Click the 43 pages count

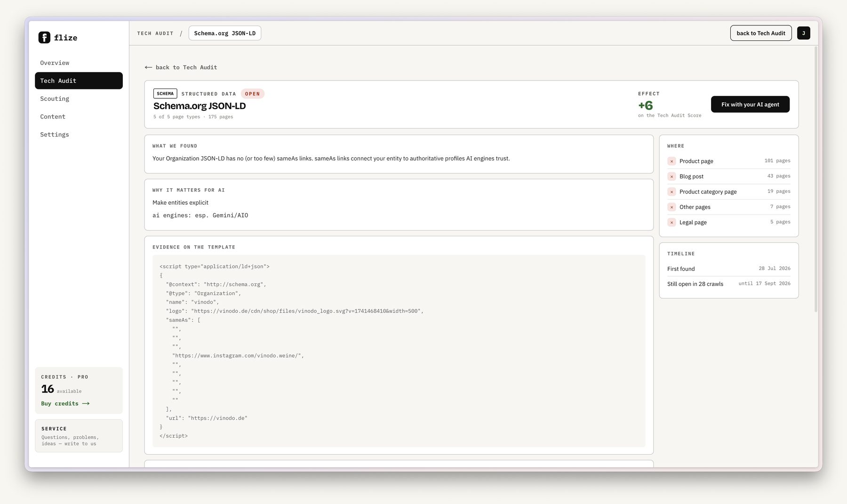[x=779, y=176]
